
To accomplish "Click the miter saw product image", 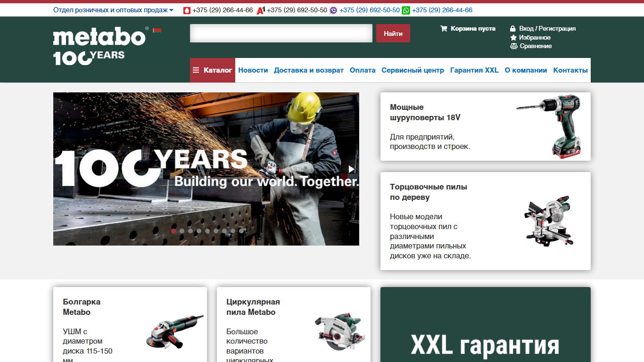I will pos(549,220).
